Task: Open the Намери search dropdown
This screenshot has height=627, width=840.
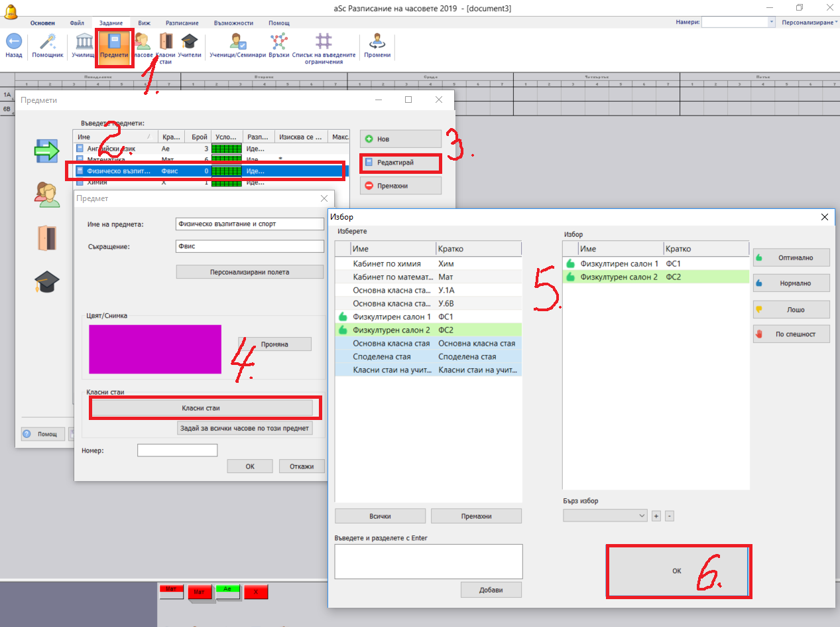Action: coord(772,22)
